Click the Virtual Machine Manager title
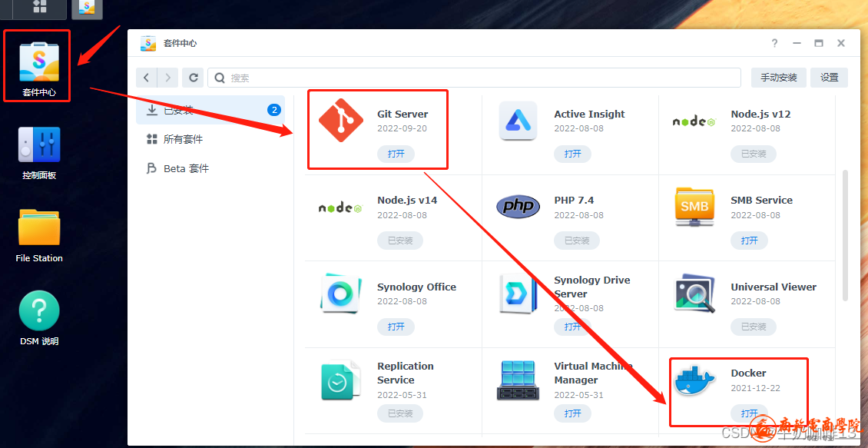Image resolution: width=868 pixels, height=448 pixels. 593,373
